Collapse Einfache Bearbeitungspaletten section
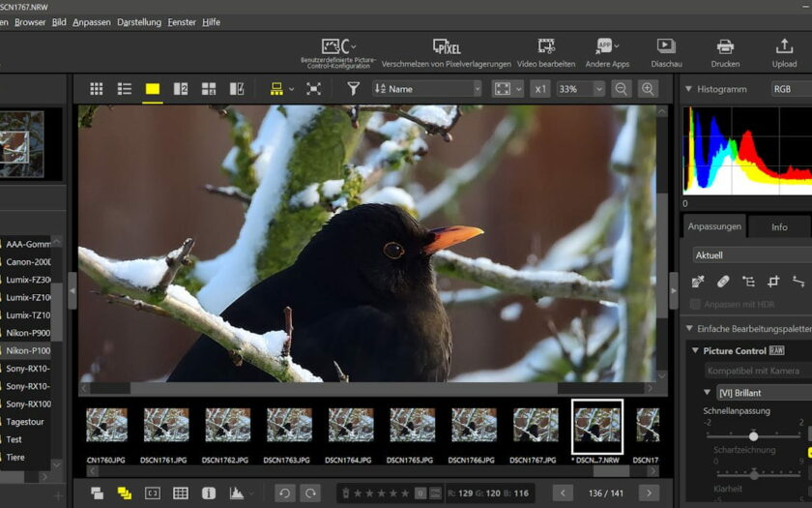 coord(688,328)
